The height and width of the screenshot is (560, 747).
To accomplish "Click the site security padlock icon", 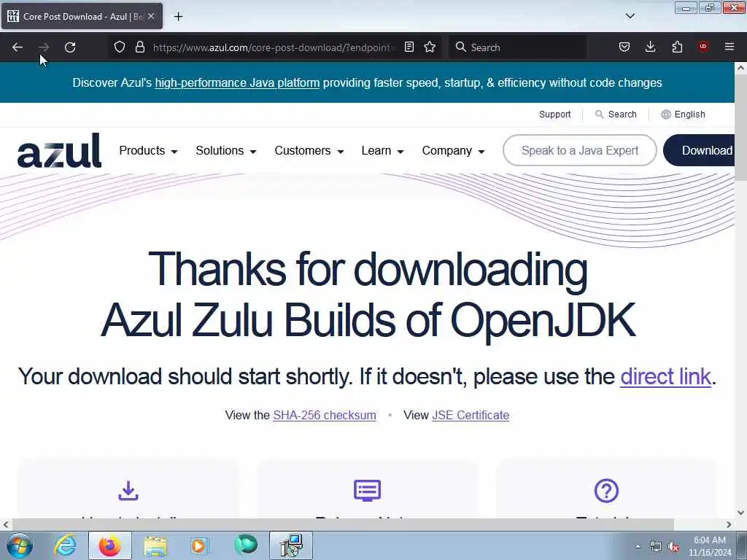I will tap(139, 47).
